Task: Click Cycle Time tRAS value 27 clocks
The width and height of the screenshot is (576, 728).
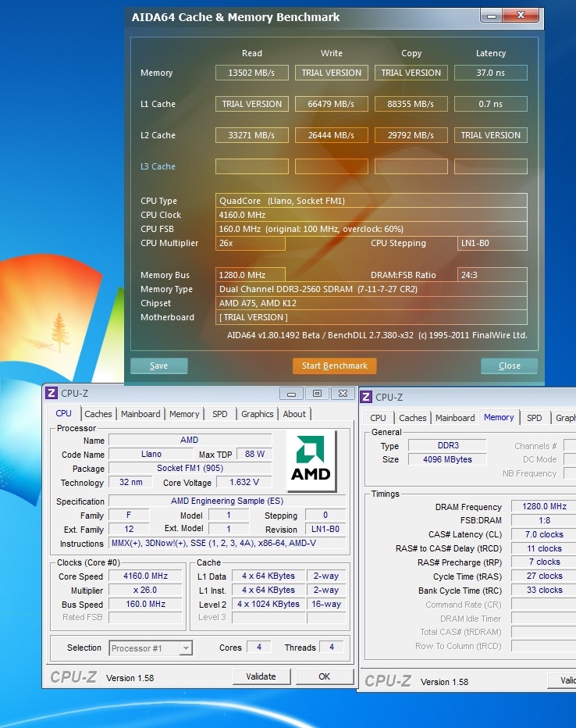Action: coord(544,576)
